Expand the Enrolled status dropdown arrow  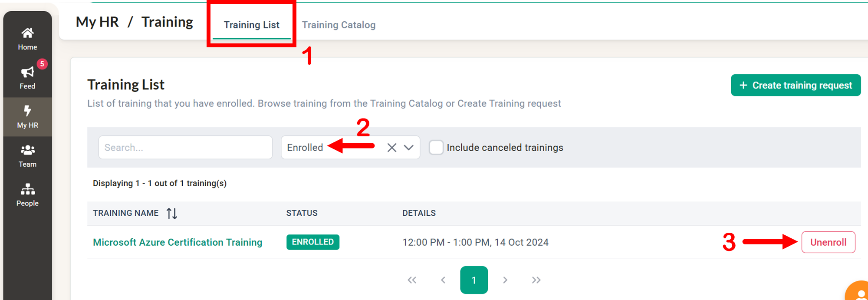click(408, 148)
